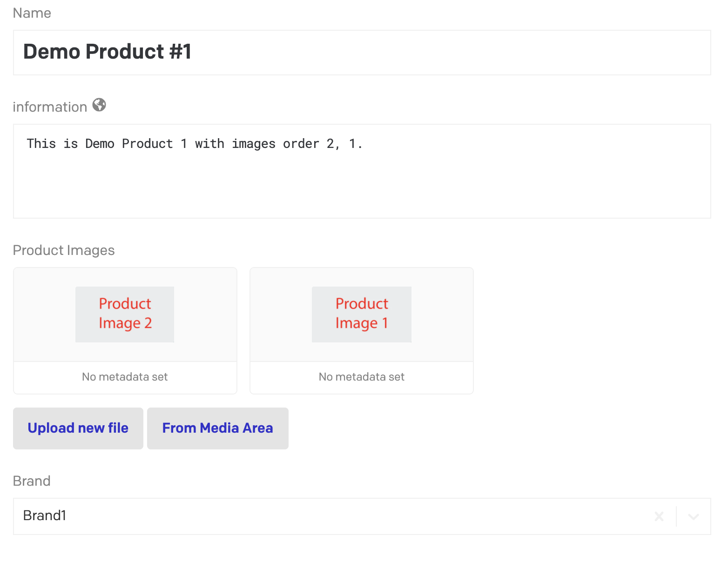Click the globe icon beside information label

pos(99,105)
